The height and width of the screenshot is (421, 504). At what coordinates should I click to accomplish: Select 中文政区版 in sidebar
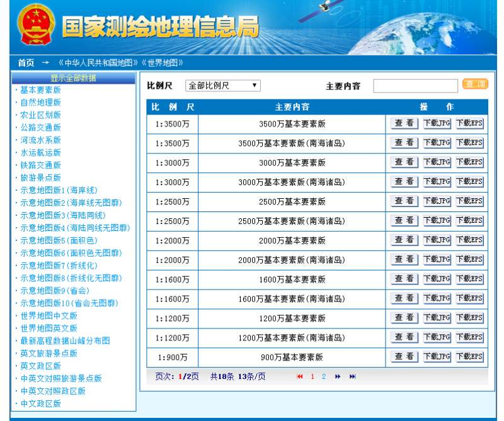40,403
